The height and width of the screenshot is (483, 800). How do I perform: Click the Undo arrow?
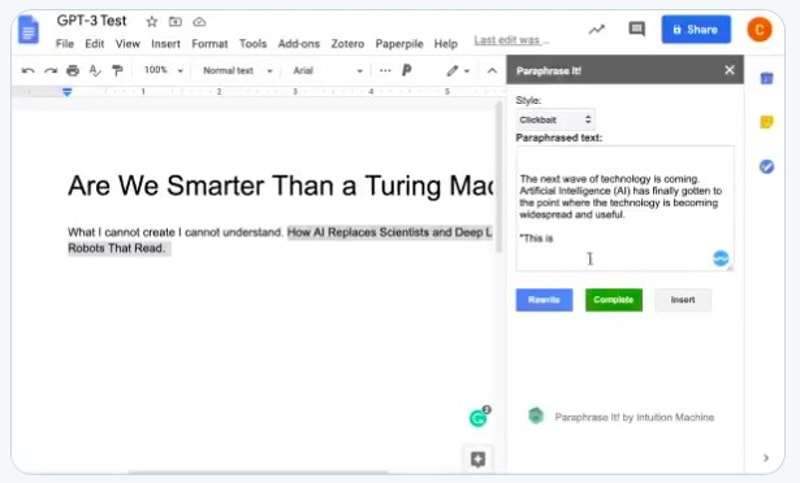point(28,70)
